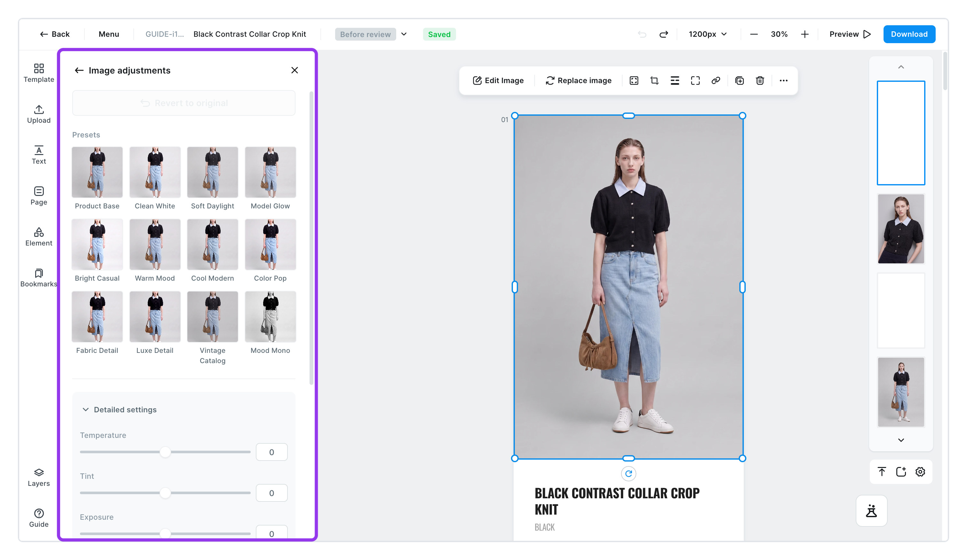Open the Element sidebar panel
967x560 pixels.
39,237
